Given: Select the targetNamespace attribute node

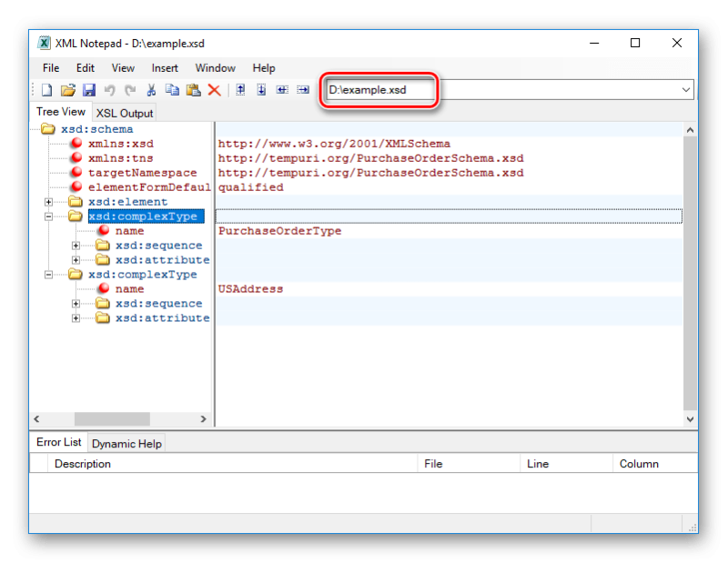Looking at the screenshot, I should (143, 173).
